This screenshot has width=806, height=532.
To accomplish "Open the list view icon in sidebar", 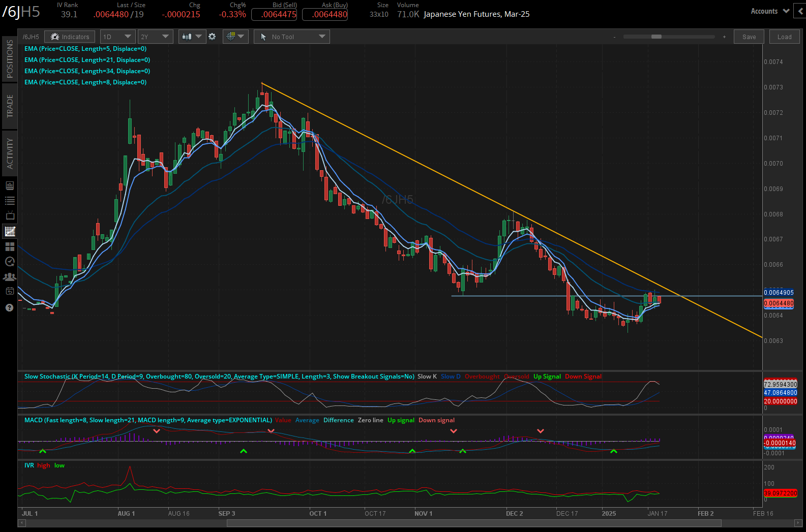I will [10, 201].
